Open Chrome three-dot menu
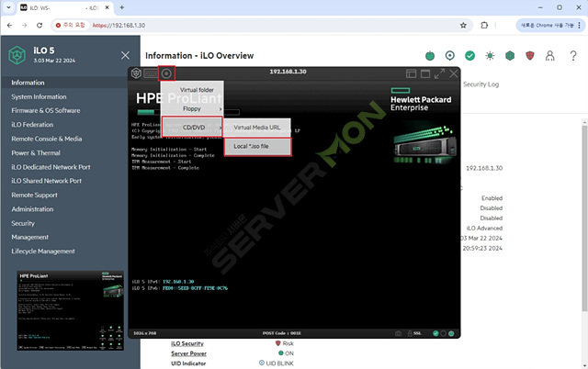 (579, 25)
